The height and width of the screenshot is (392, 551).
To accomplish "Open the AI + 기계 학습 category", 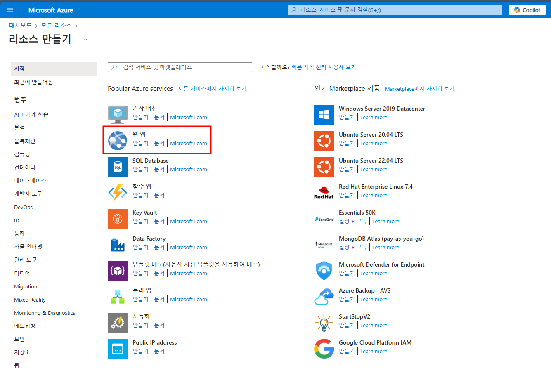I will [x=31, y=115].
